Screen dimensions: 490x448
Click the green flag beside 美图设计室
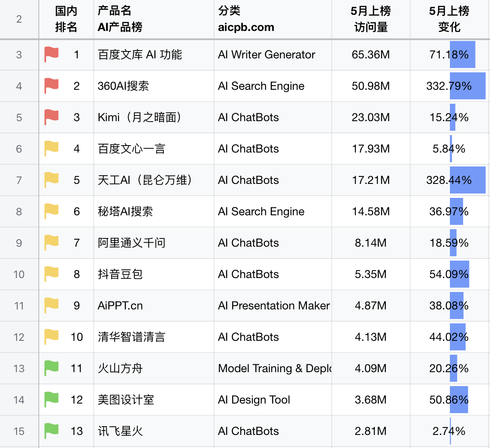tap(51, 400)
